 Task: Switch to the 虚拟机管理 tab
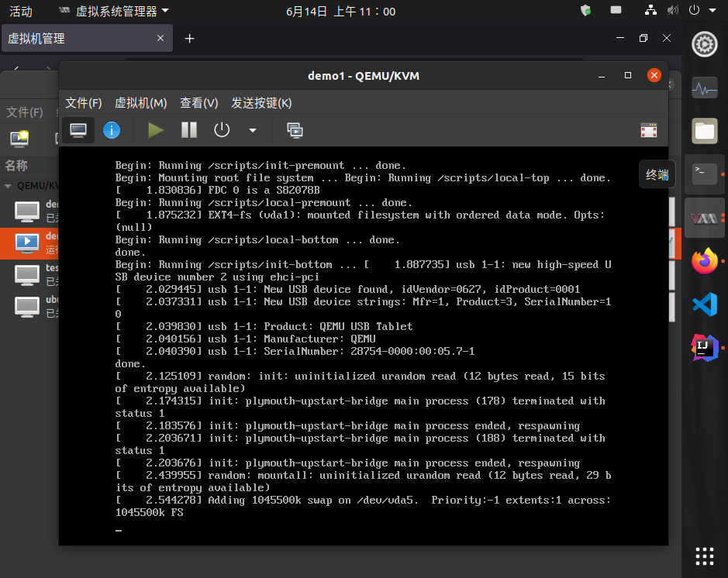[88, 38]
